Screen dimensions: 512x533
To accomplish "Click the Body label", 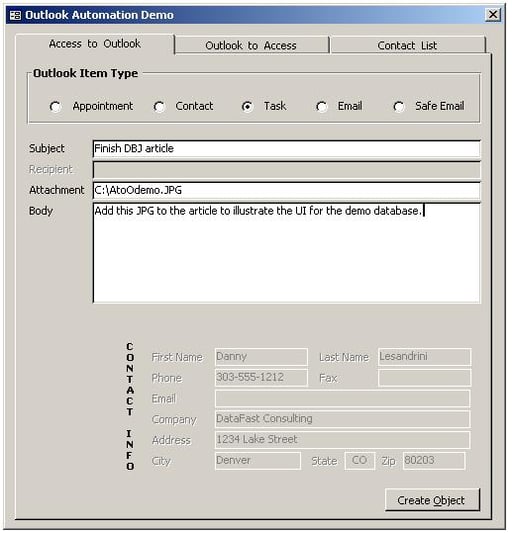I will [x=41, y=211].
